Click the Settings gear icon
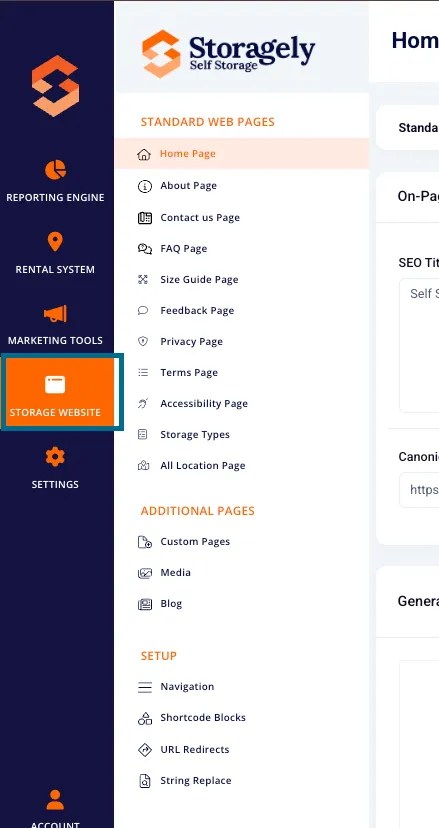 pos(55,457)
